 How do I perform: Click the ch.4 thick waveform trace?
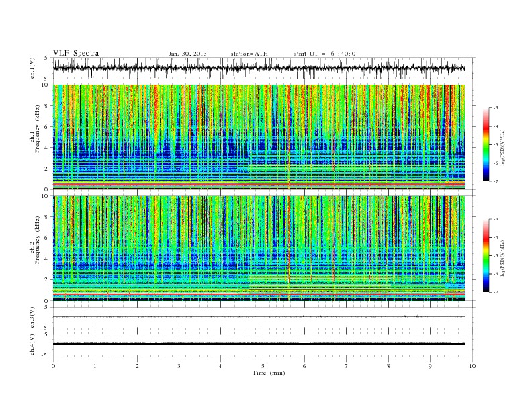(259, 344)
